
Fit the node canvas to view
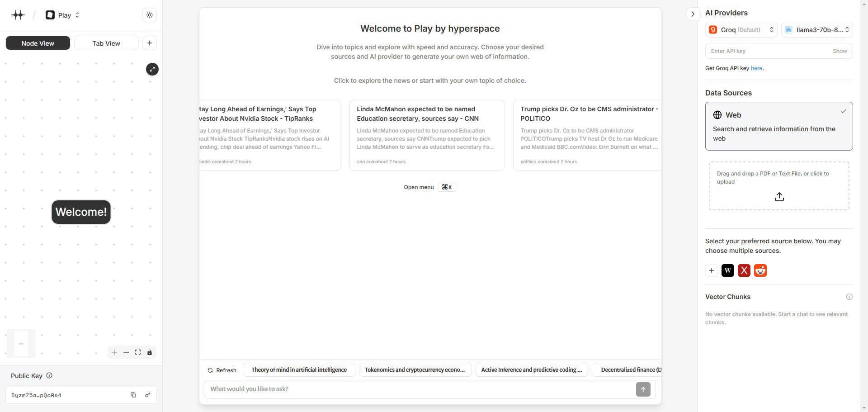click(138, 352)
